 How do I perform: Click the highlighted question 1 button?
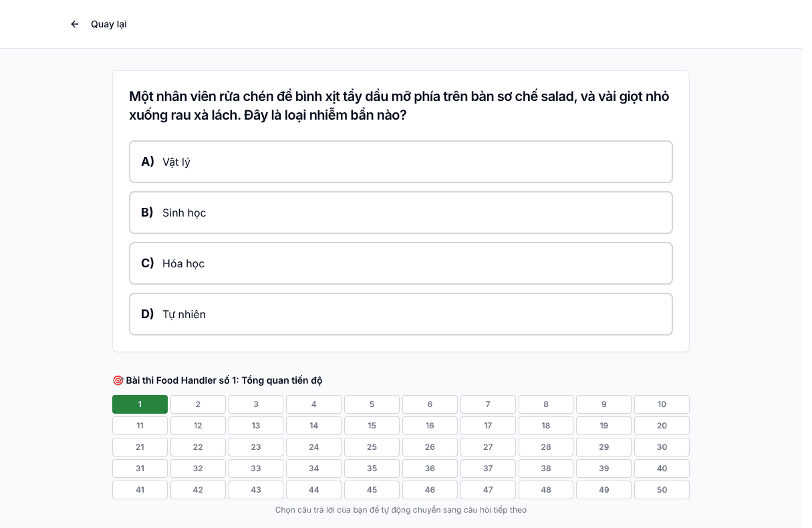click(x=140, y=404)
